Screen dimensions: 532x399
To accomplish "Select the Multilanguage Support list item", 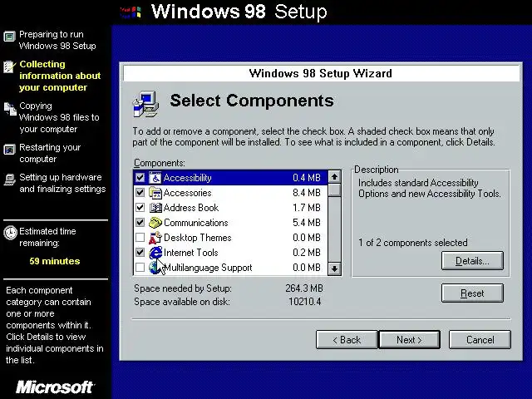I will point(231,268).
